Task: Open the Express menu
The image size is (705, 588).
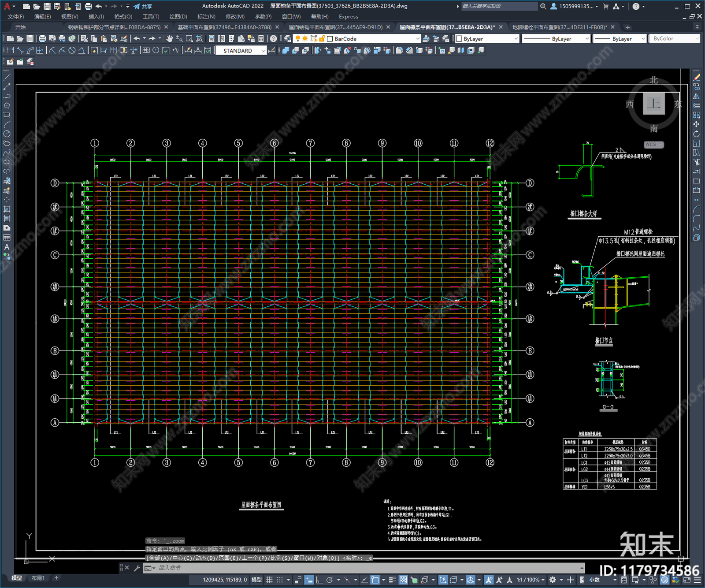Action: (349, 16)
